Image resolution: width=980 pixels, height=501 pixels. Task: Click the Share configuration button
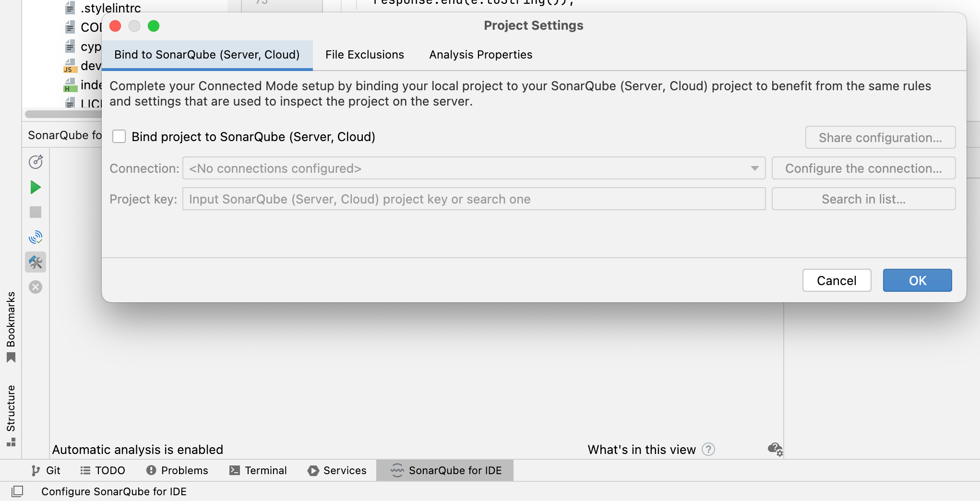880,137
